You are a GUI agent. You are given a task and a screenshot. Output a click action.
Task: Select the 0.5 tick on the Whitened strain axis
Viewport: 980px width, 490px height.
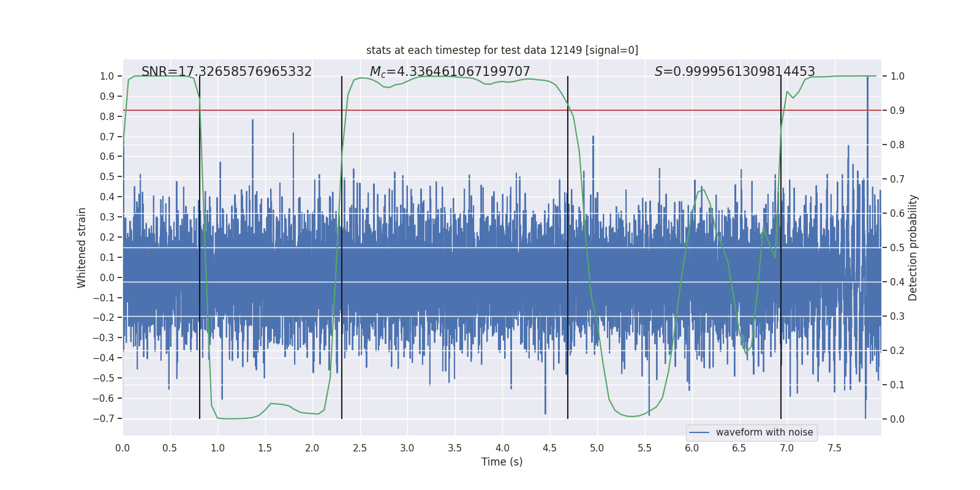[107, 176]
